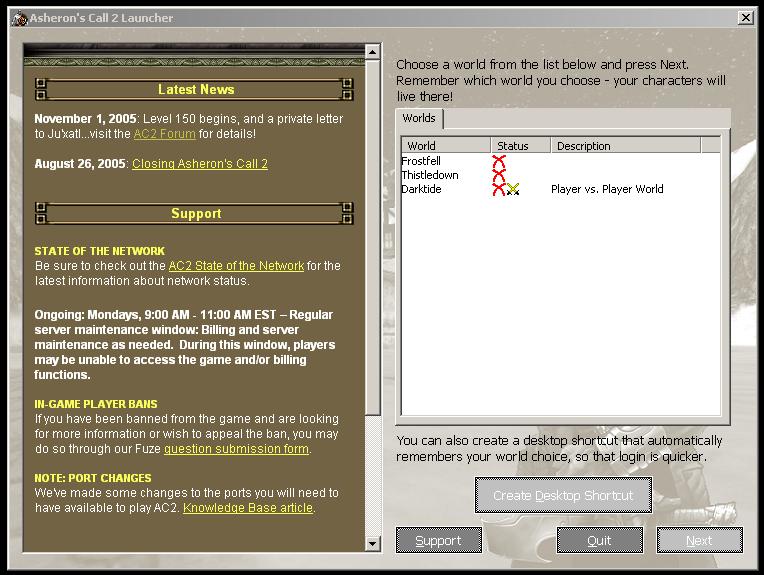This screenshot has height=575, width=764.
Task: Click the Asheron's Call 2 title bar icon
Action: [20, 19]
